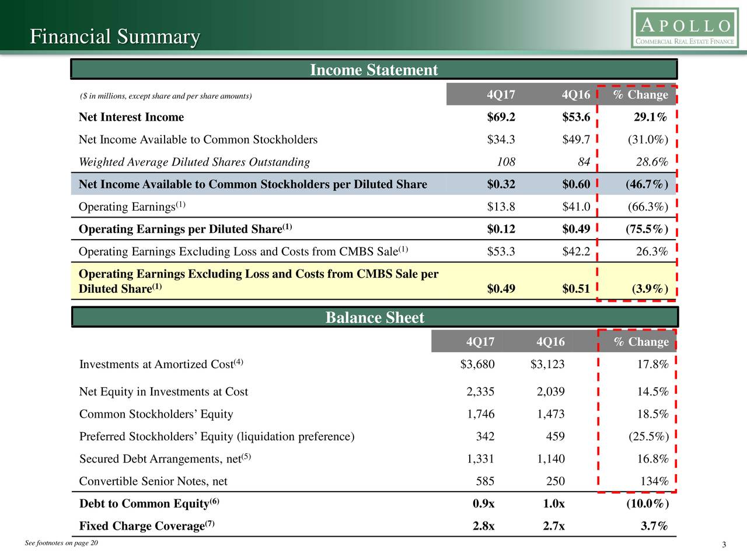Image resolution: width=747 pixels, height=560 pixels.
Task: Select the (46.7%) change value
Action: [647, 184]
